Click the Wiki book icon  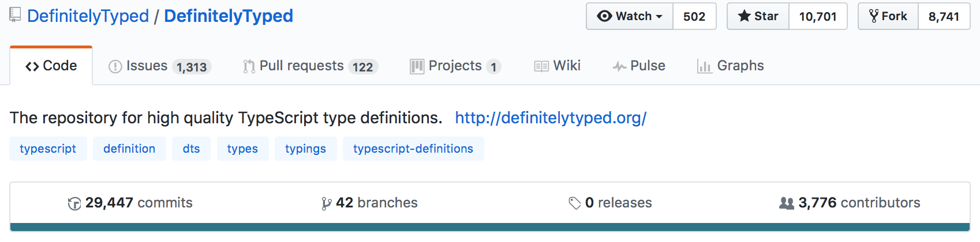541,66
